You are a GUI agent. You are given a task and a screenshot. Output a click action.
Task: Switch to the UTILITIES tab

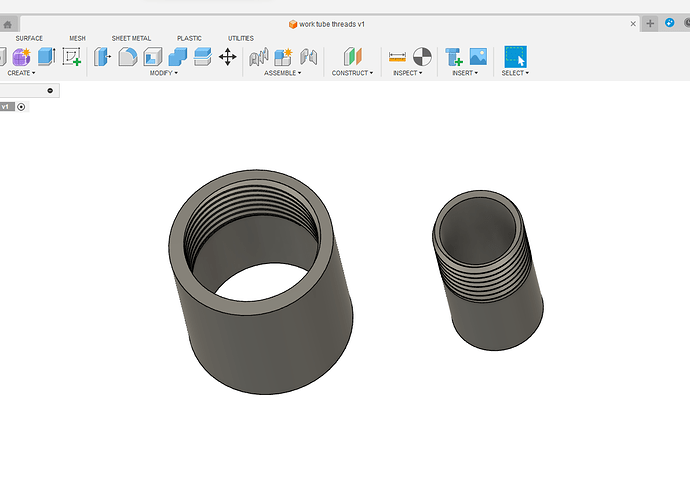pos(241,38)
